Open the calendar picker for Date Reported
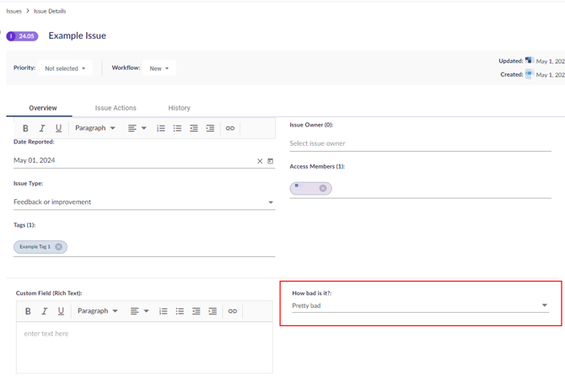Screen dimensions: 565x392 pyautogui.click(x=271, y=161)
